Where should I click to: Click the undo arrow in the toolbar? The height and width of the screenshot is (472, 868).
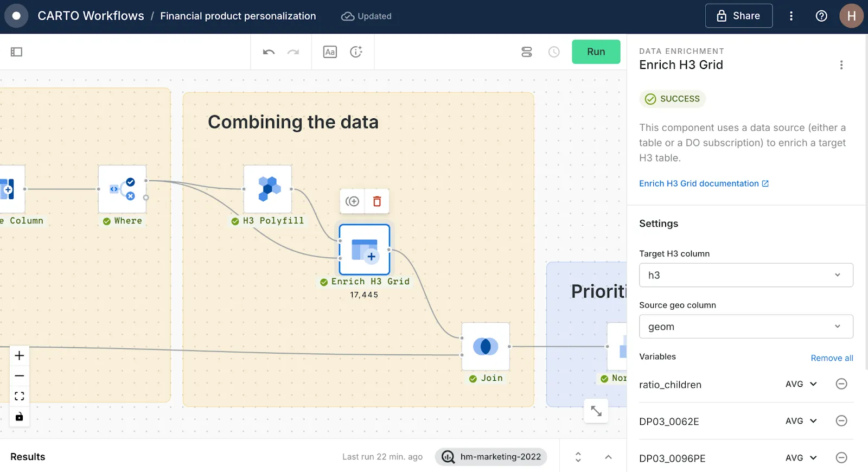[x=269, y=52]
